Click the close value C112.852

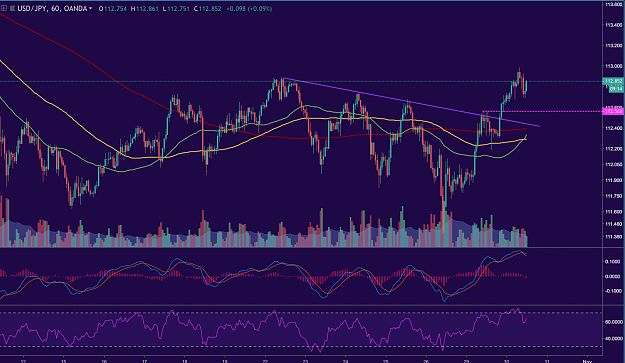coord(207,8)
